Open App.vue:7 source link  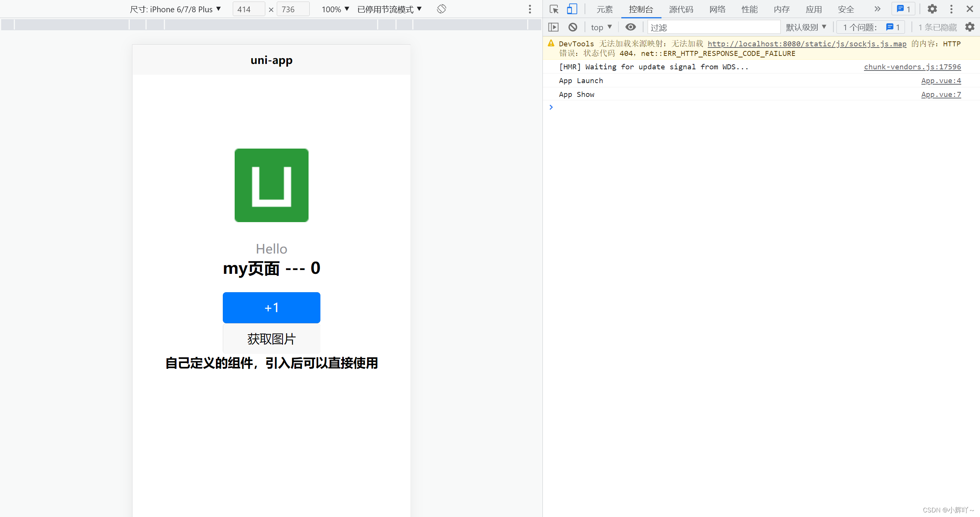coord(941,94)
